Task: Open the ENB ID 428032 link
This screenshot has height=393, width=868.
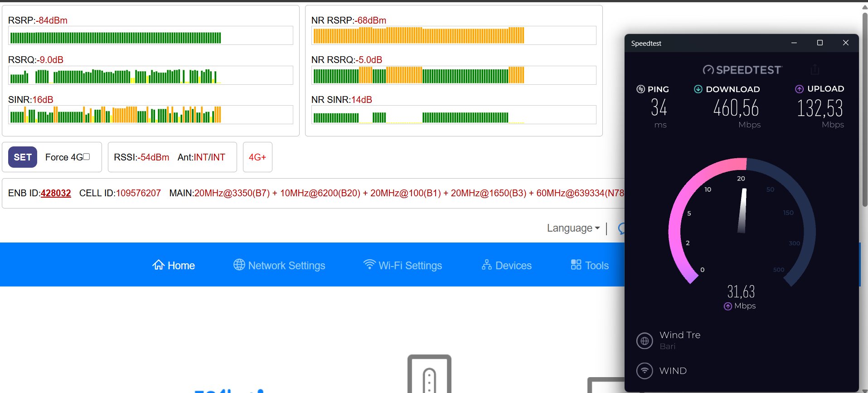Action: pyautogui.click(x=56, y=193)
